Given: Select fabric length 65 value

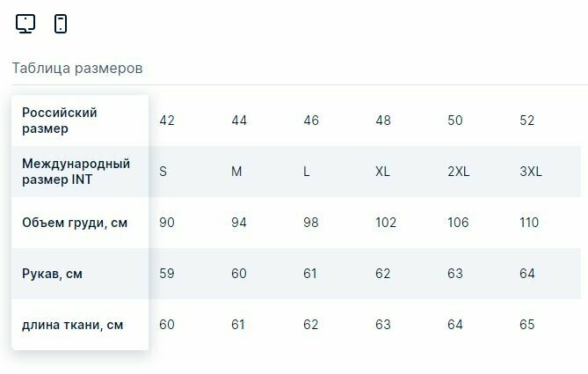Looking at the screenshot, I should tap(527, 325).
